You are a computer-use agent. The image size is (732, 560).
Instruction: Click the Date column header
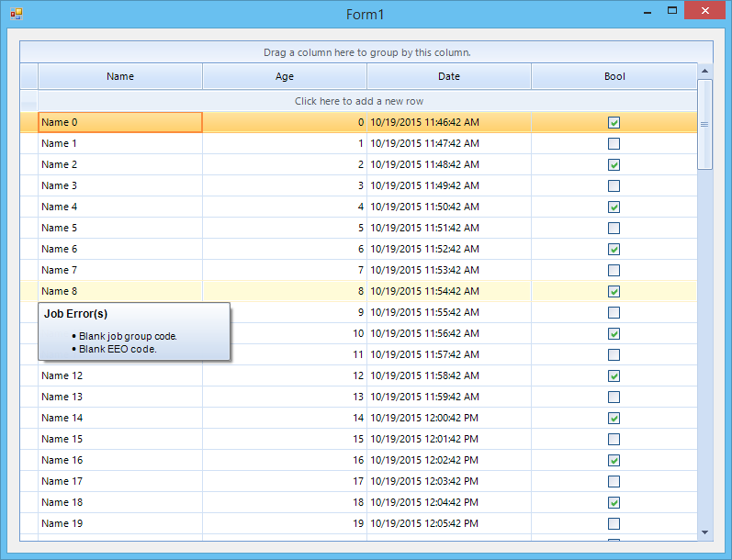(x=449, y=76)
